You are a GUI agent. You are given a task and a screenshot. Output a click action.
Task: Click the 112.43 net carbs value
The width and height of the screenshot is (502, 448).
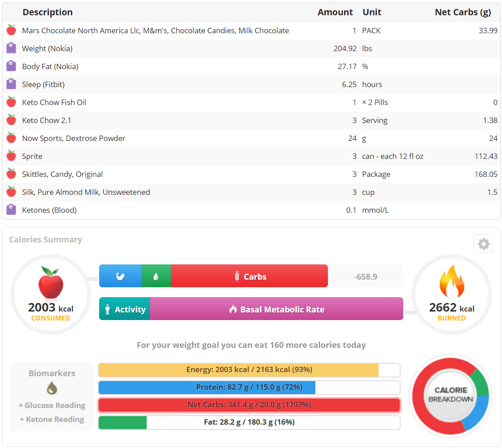tap(486, 156)
